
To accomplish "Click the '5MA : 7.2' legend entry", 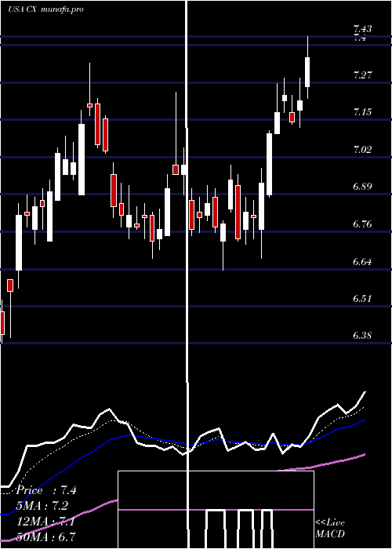I will click(x=42, y=506).
